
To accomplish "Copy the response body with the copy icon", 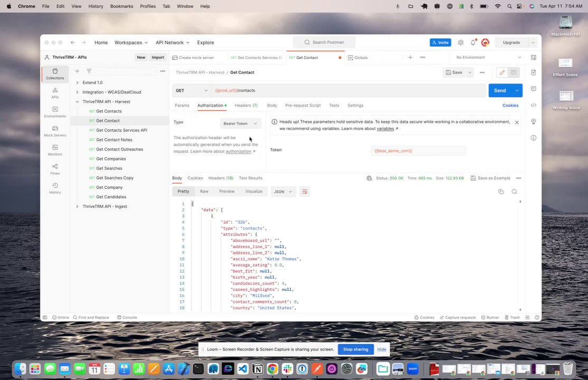I will [500, 192].
